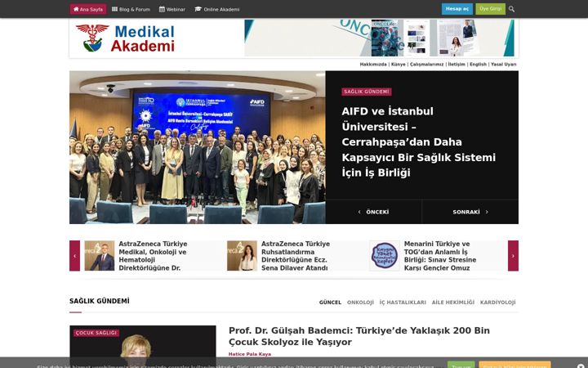
Task: Click the Medikal Akademi logo
Action: [125, 38]
